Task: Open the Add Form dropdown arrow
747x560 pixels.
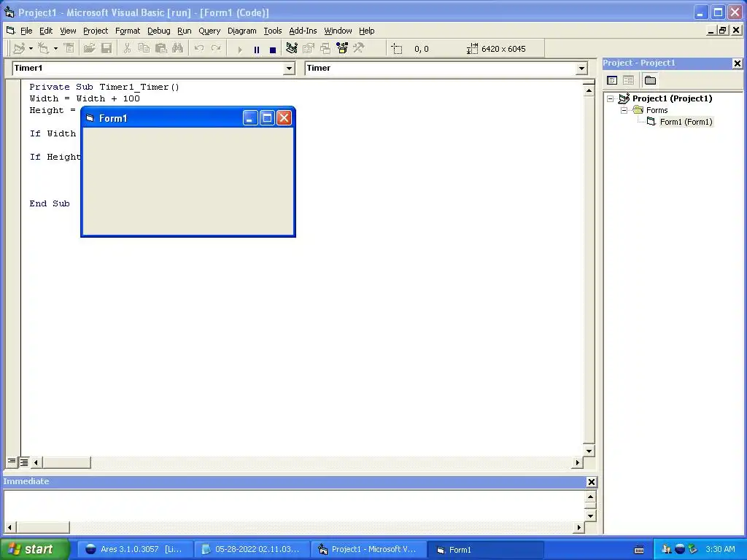Action: click(55, 49)
